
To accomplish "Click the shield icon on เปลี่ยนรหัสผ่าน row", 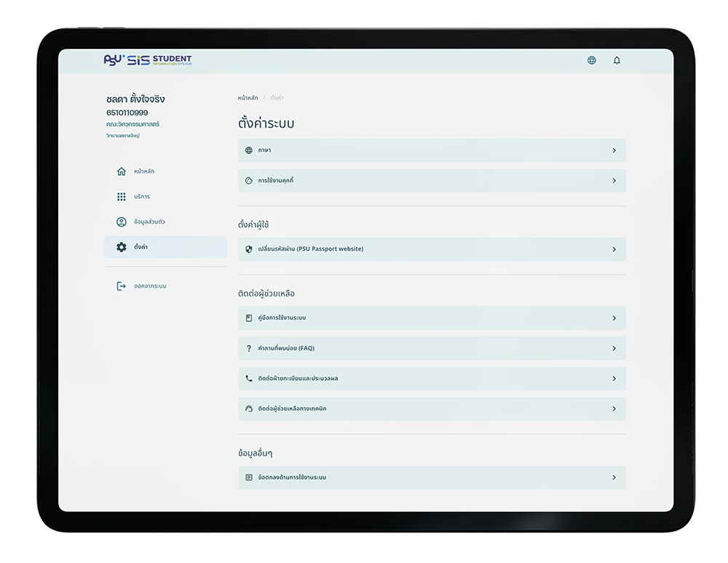I will click(x=250, y=249).
